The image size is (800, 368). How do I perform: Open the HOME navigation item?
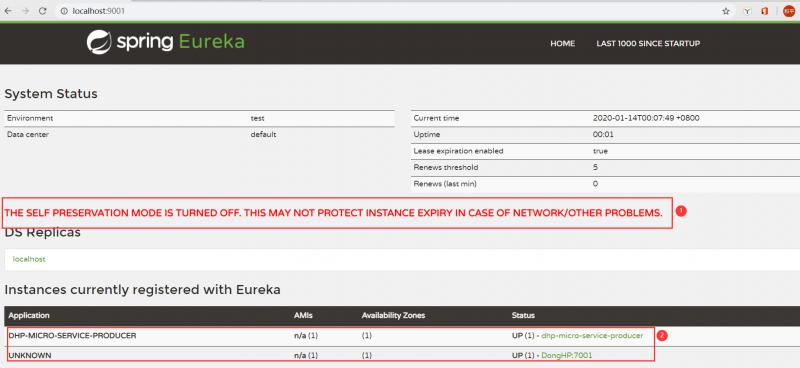coord(562,44)
